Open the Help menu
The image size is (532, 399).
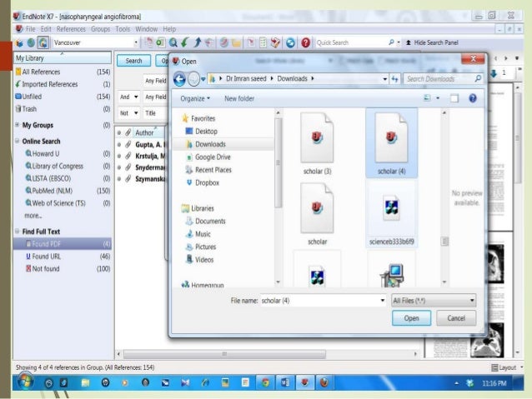point(169,29)
